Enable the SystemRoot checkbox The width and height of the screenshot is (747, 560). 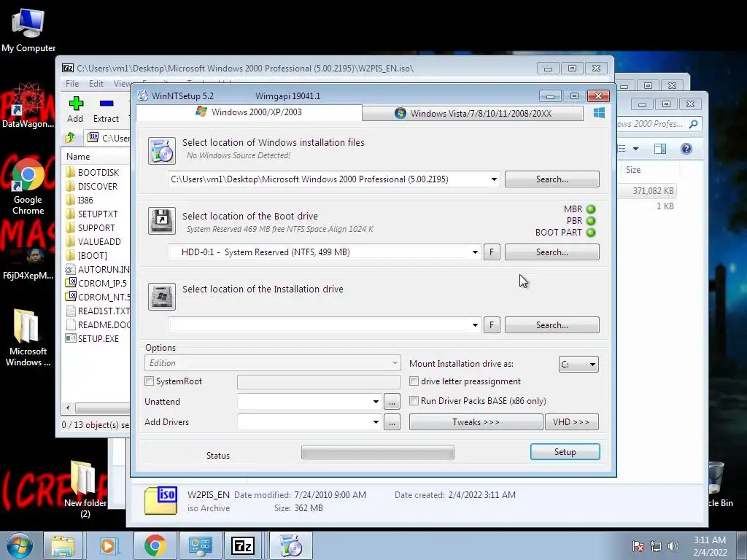click(x=149, y=381)
